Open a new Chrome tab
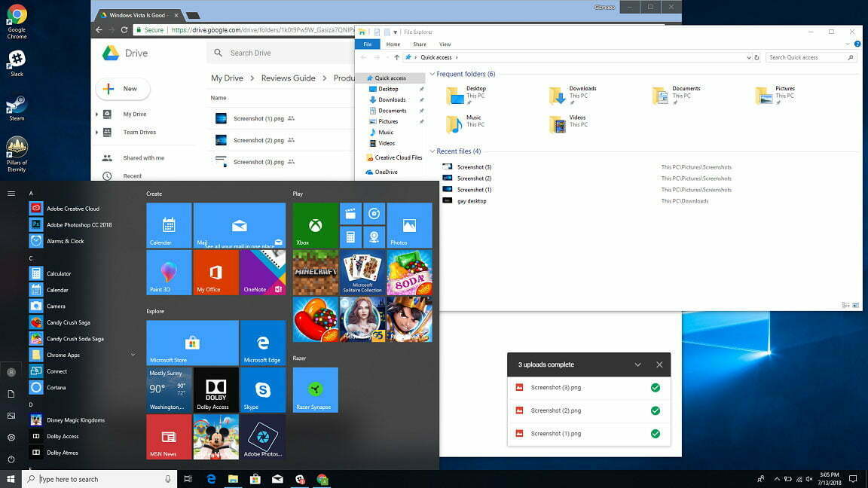Screen dimensions: 868x488 193,16
